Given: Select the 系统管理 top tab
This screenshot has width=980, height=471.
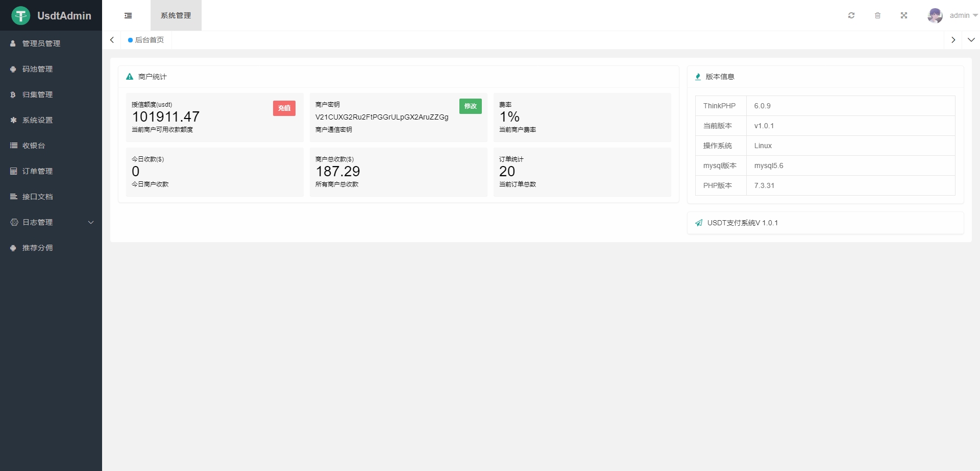Looking at the screenshot, I should pyautogui.click(x=176, y=16).
